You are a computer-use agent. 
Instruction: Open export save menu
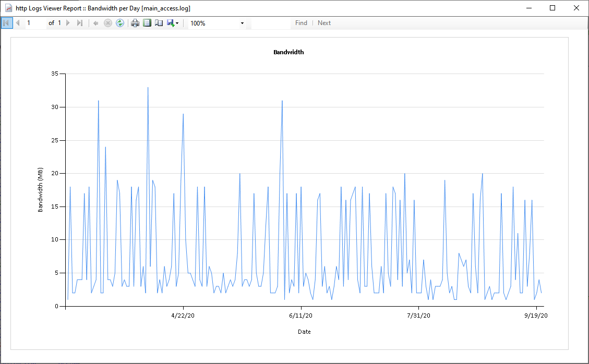[x=173, y=23]
